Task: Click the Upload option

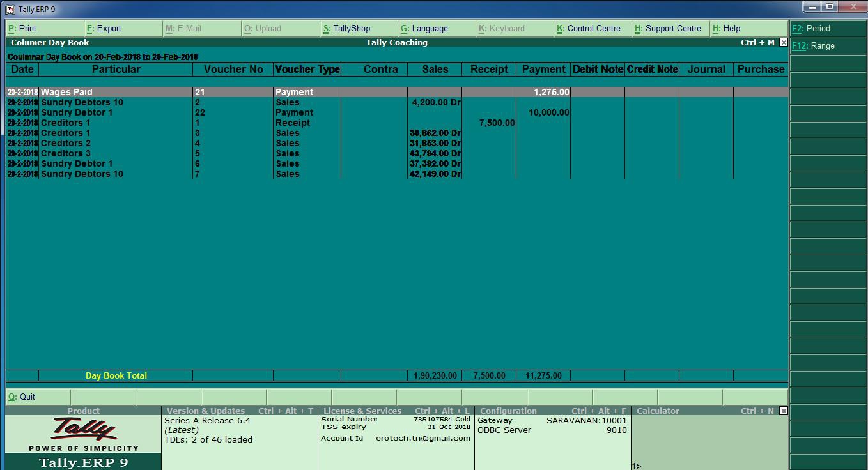Action: [280, 29]
